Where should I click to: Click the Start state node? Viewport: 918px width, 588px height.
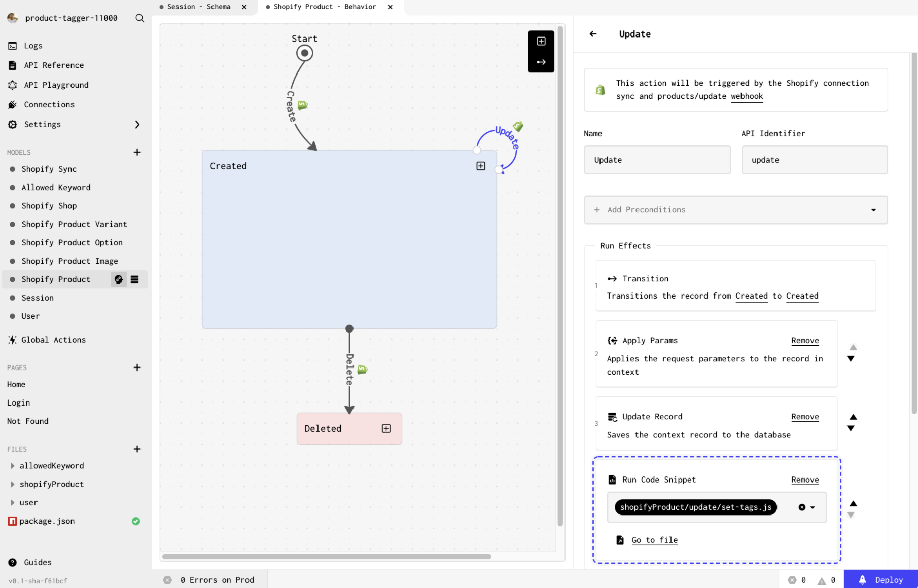pos(304,53)
